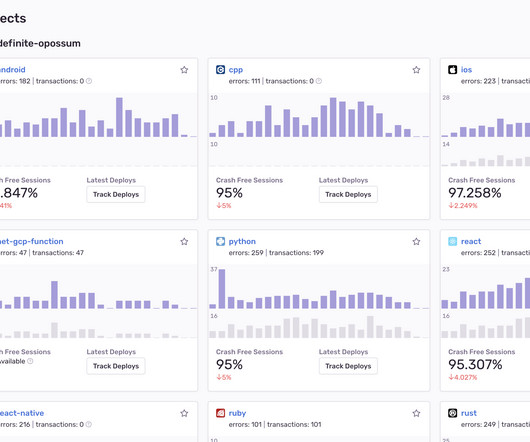Click Track Deploys on cpp card
Screen dimensions: 530x442
[x=348, y=194]
